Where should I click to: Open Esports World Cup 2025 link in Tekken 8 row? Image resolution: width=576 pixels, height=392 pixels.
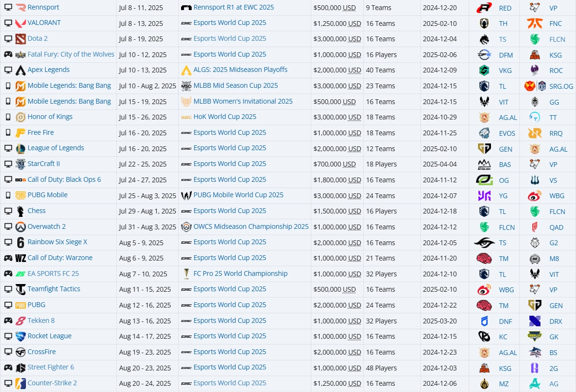click(x=230, y=321)
